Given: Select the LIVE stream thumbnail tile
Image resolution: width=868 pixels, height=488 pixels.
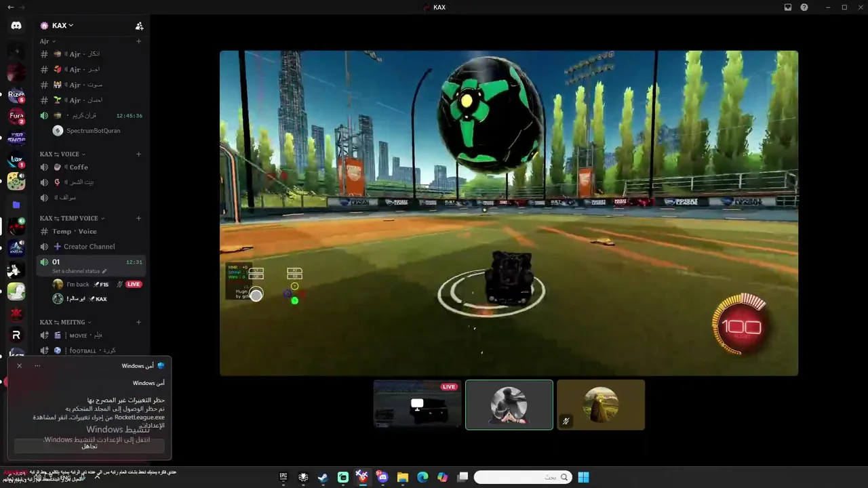Looking at the screenshot, I should point(418,405).
